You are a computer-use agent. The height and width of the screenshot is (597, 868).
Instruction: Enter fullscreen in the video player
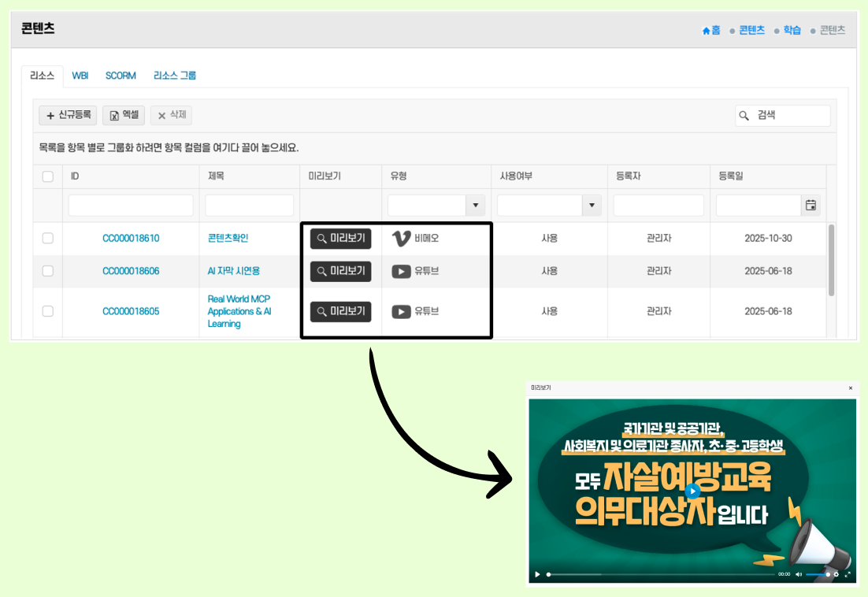coord(847,574)
